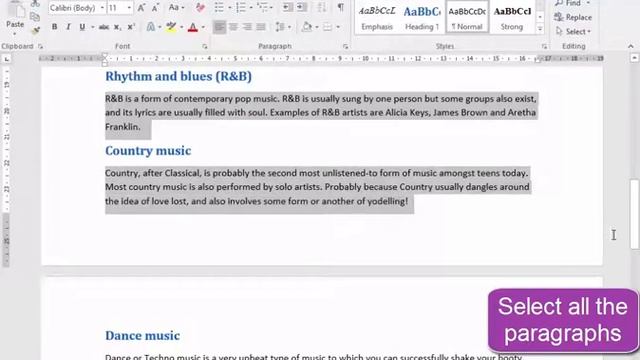Open the font color dropdown arrow
The width and height of the screenshot is (640, 360).
click(x=203, y=27)
